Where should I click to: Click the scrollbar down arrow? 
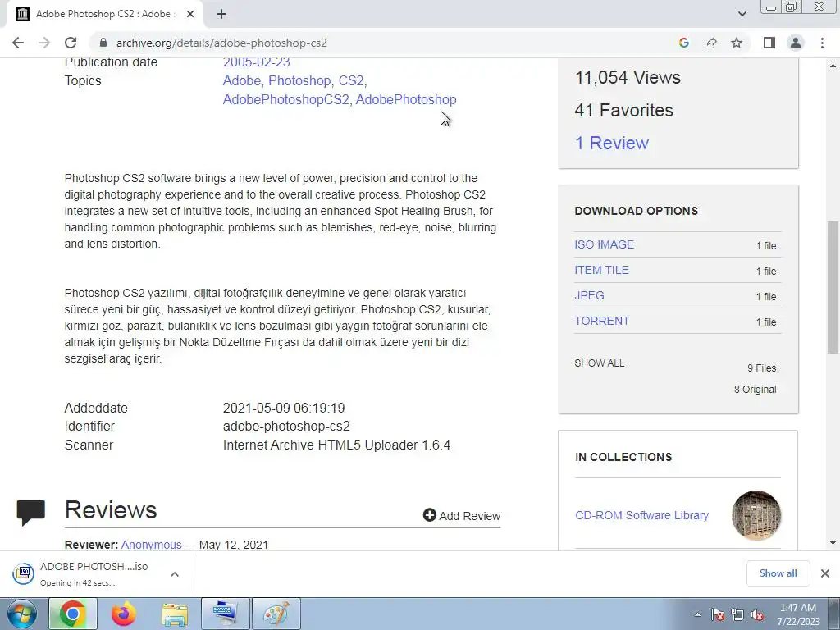click(833, 543)
